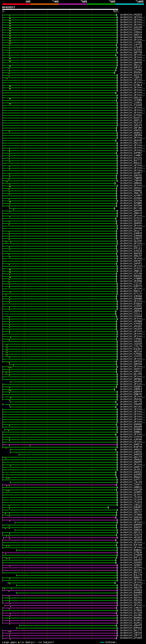This screenshot has width=146, height=644.
Task: Open the UniRef100_C5XRY7 entry
Action: click(x=131, y=485)
